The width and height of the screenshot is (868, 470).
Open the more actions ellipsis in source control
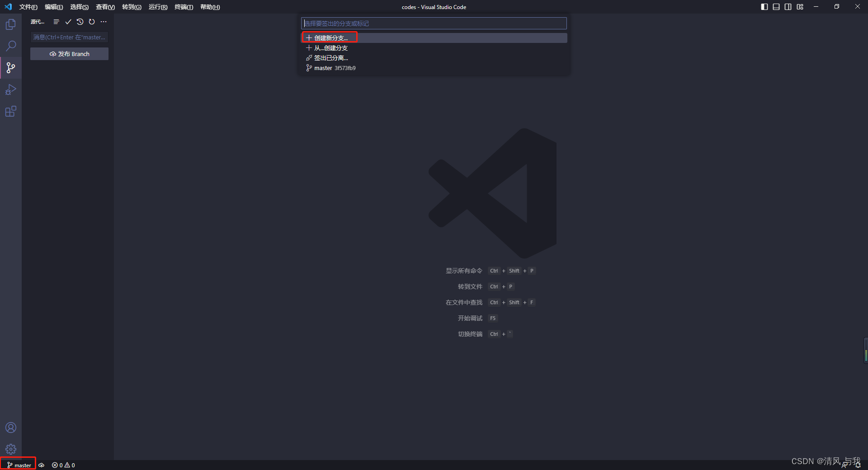(x=104, y=22)
